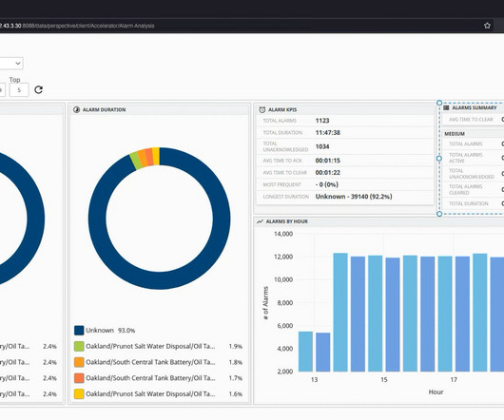
Task: Click the Alarm Duration panel clock icon
Action: coord(76,110)
